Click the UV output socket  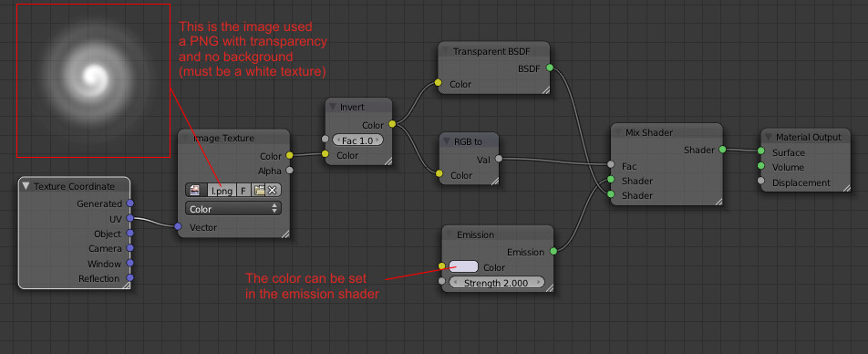point(130,218)
